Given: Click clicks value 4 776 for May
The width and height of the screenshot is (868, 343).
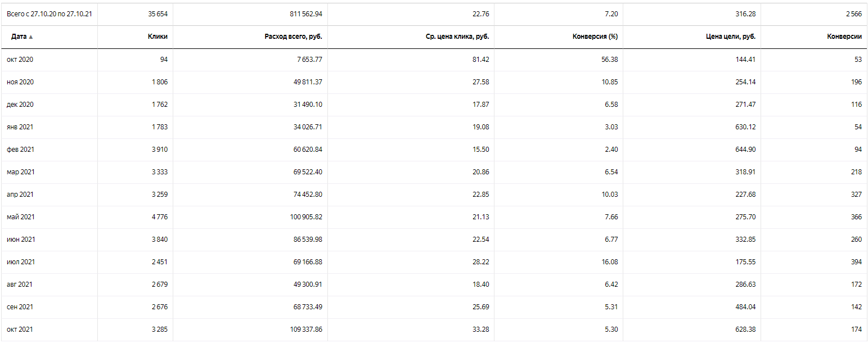Looking at the screenshot, I should [x=159, y=217].
